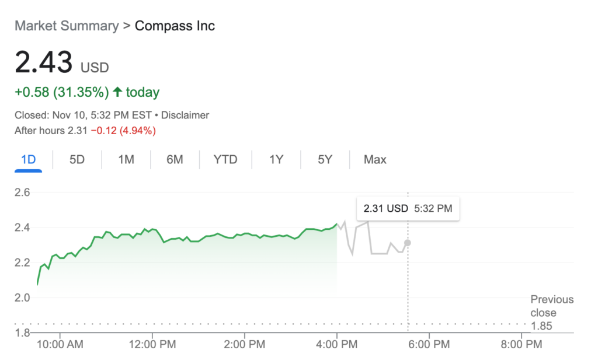
Task: Open the Max history view
Action: (x=374, y=159)
